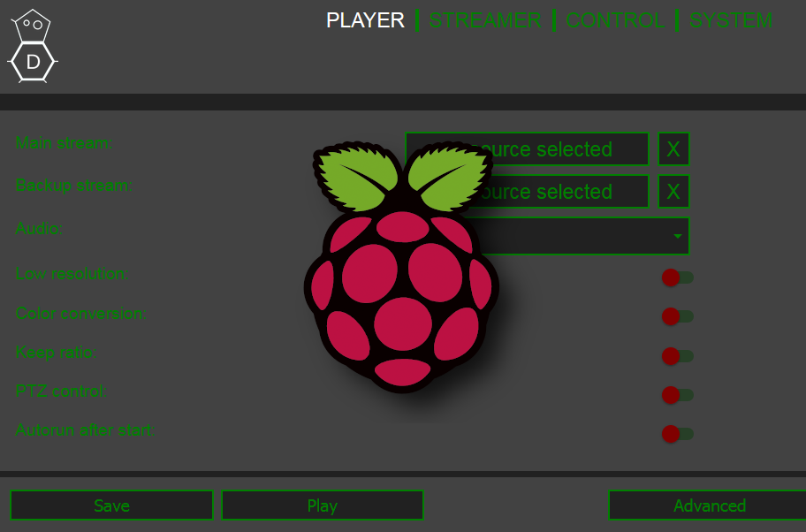The image size is (806, 532).
Task: Select the Backup stream source field
Action: (566, 192)
